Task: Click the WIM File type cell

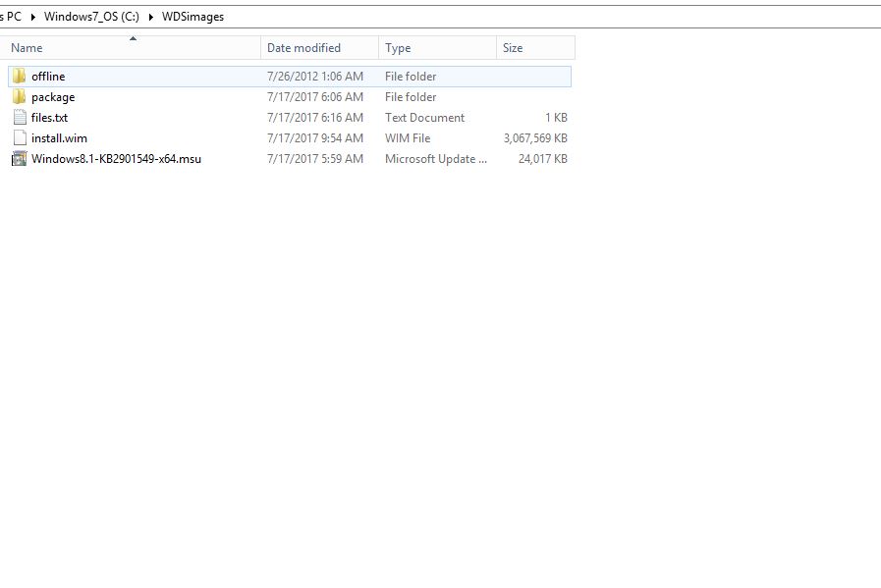Action: pyautogui.click(x=408, y=138)
